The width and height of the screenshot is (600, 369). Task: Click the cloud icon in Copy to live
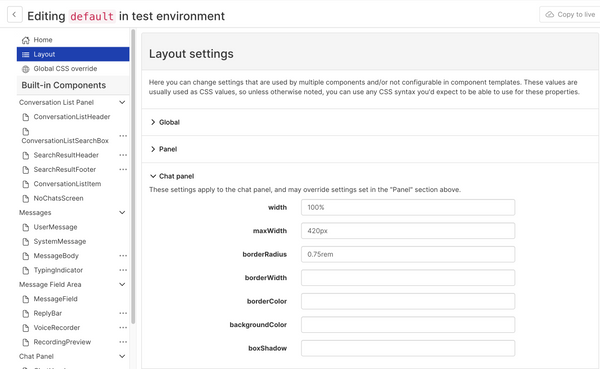coord(549,15)
